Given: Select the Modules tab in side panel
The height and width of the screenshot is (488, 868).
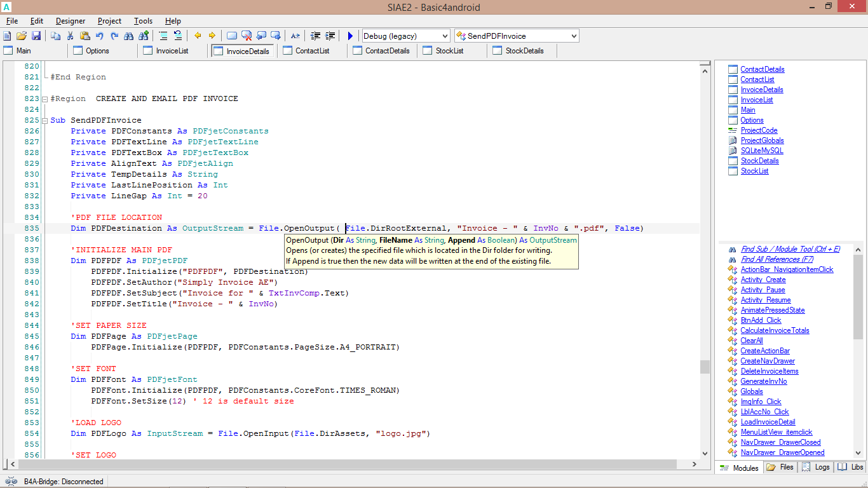Looking at the screenshot, I should click(739, 468).
